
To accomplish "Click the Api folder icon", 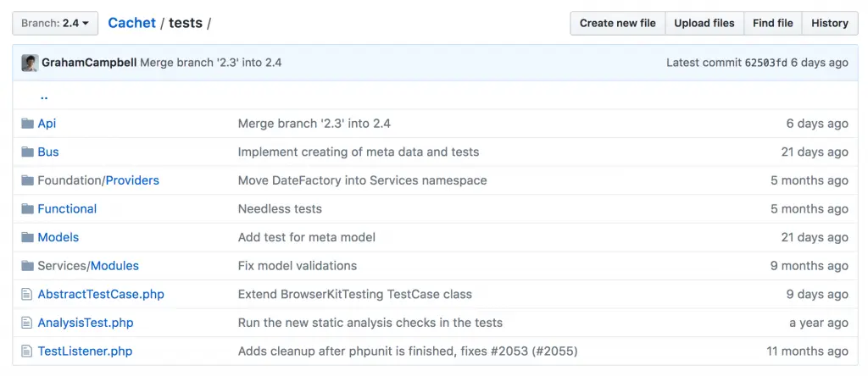I will coord(27,124).
